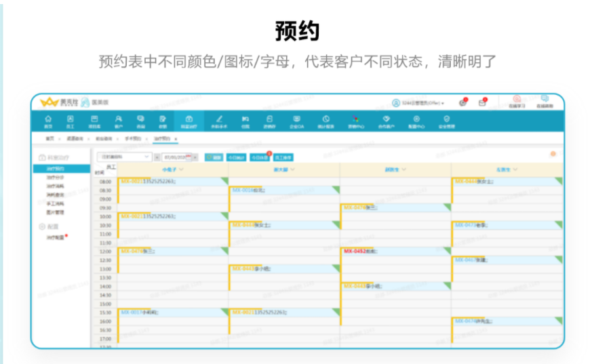Click the calendar icon in the date field
592x364 pixels.
pyautogui.click(x=189, y=157)
